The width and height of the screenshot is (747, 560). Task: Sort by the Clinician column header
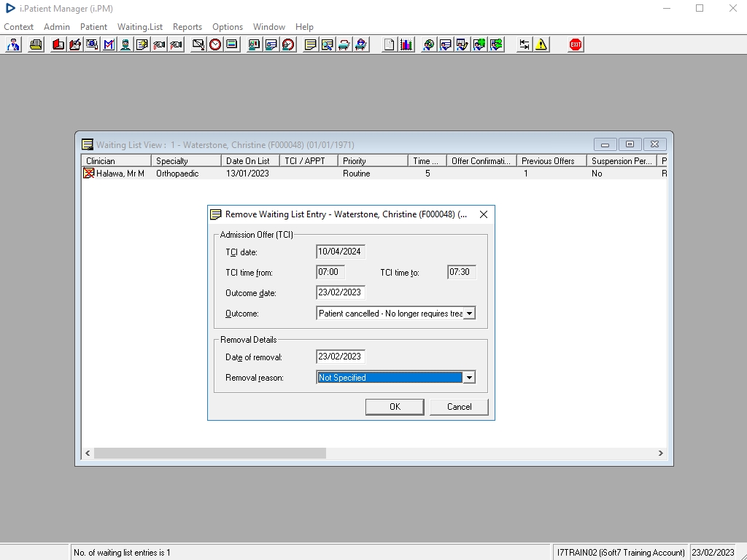coord(116,161)
